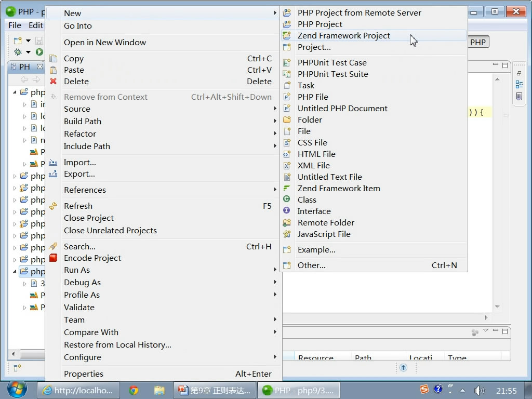Click the Zend Framework Project icon
The height and width of the screenshot is (399, 532).
(x=287, y=36)
